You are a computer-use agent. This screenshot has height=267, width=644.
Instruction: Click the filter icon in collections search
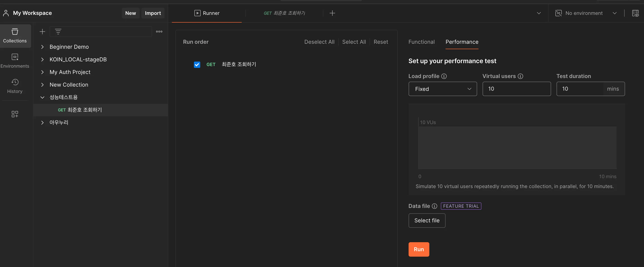click(58, 32)
